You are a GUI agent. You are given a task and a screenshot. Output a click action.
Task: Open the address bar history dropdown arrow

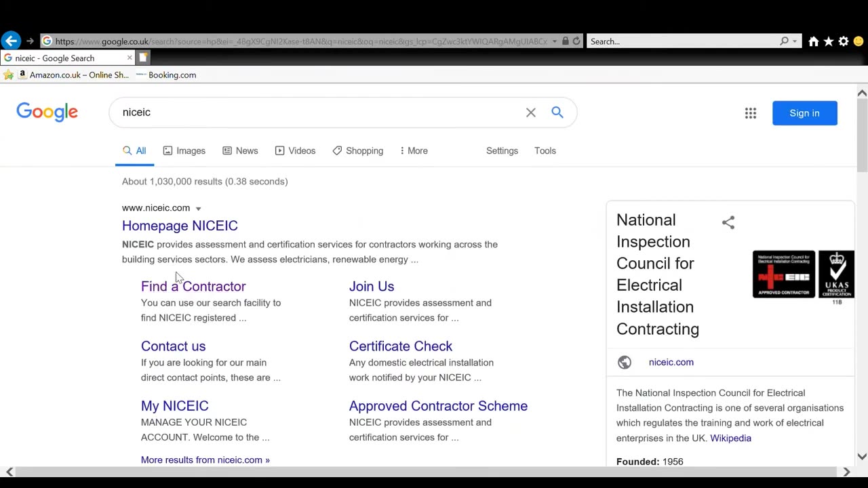pyautogui.click(x=554, y=41)
